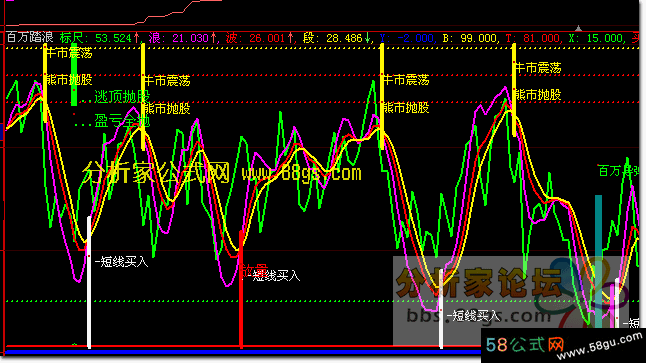Select the B: 99.000 parameter value
The image size is (646, 363).
[470, 38]
